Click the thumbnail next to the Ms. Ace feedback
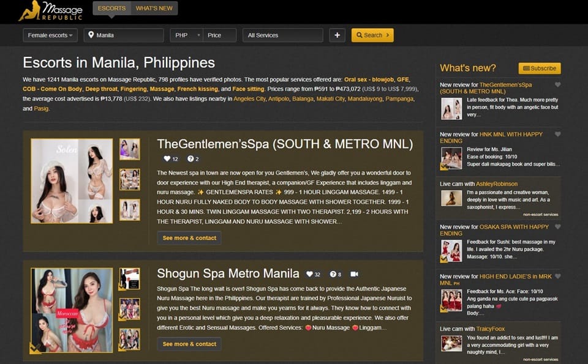 click(451, 300)
